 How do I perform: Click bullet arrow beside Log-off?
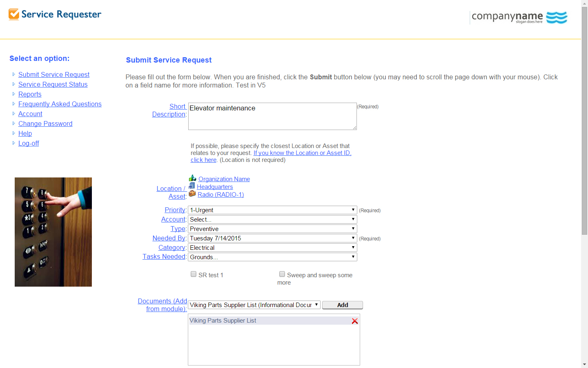[13, 143]
